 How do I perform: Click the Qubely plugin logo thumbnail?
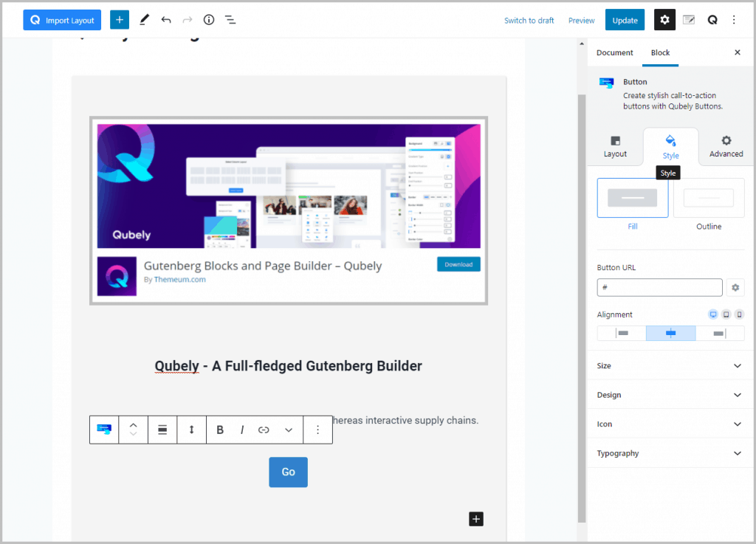coord(117,276)
